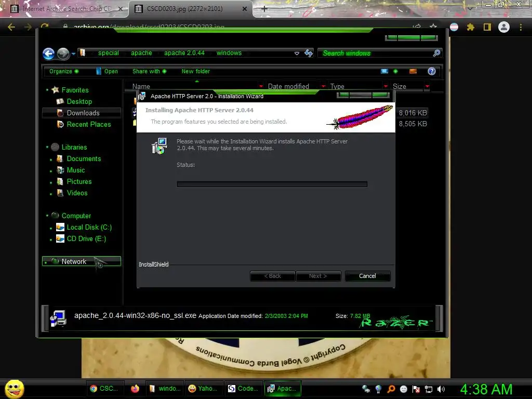The width and height of the screenshot is (532, 399).
Task: Bookmark this page with star icon
Action: click(x=433, y=27)
